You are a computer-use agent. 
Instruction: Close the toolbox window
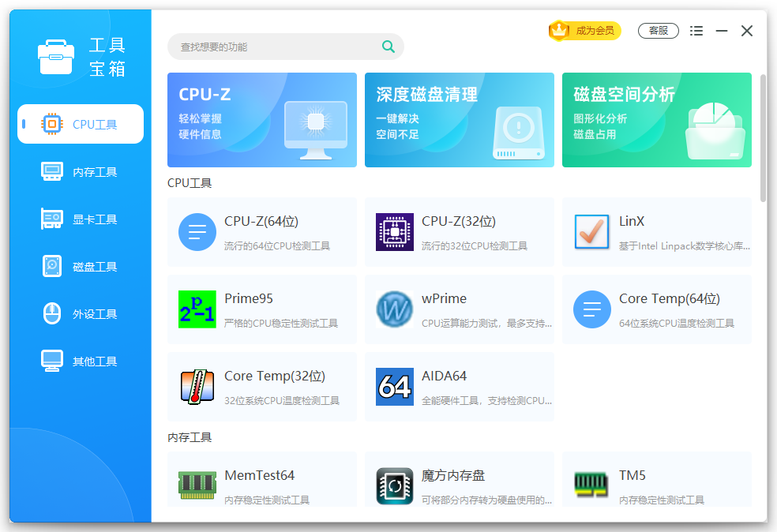tap(747, 31)
